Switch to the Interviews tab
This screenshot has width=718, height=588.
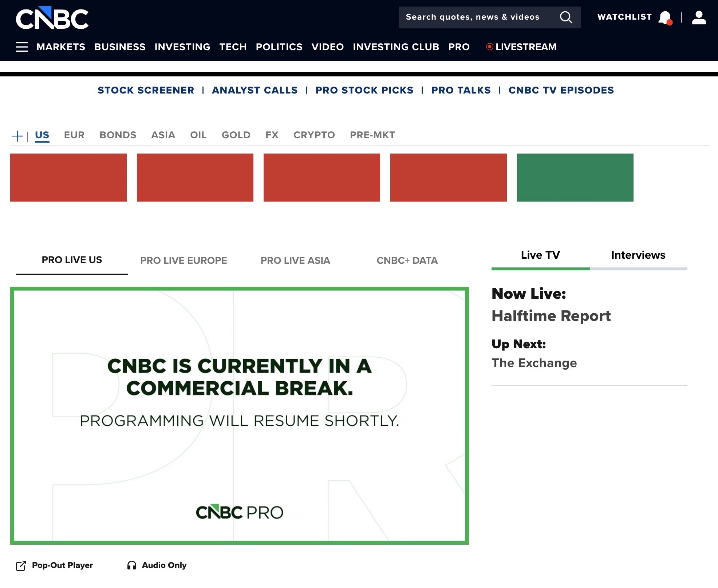(x=638, y=255)
